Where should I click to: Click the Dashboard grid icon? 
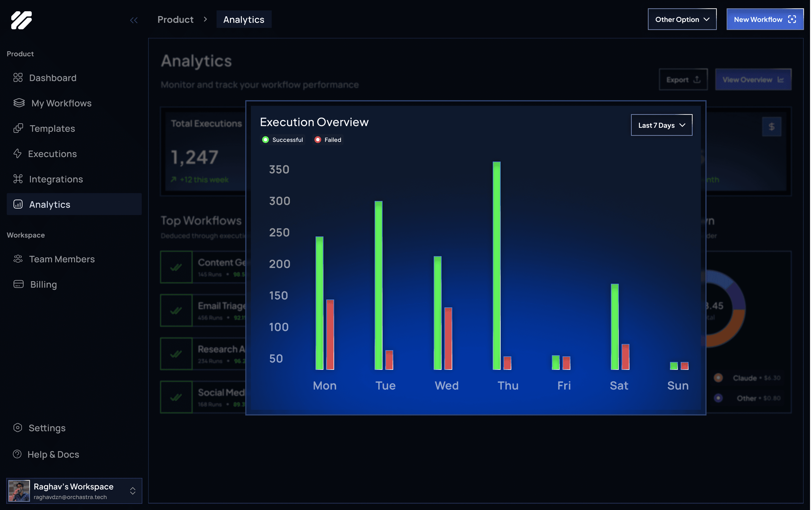pos(18,78)
